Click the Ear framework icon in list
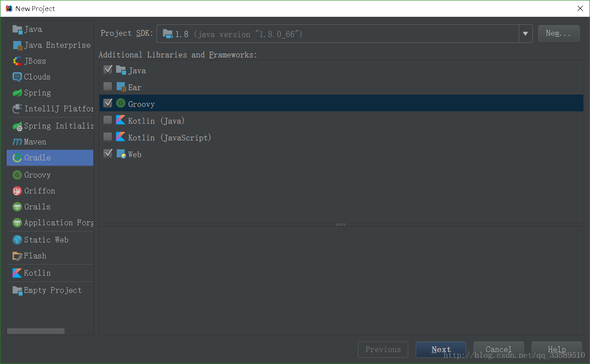 click(121, 87)
